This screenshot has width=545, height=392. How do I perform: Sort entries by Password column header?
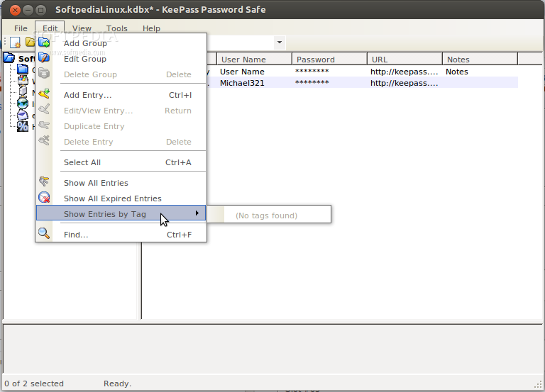coord(329,60)
